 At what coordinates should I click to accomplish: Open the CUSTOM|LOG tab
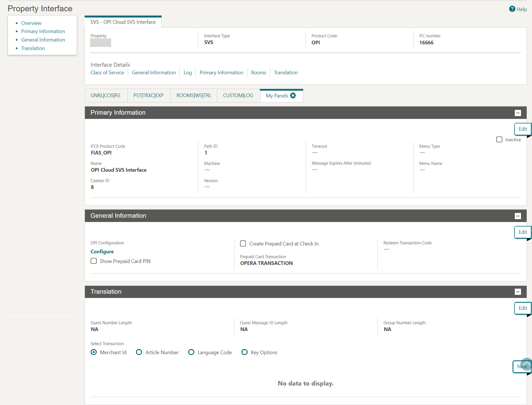tap(238, 95)
